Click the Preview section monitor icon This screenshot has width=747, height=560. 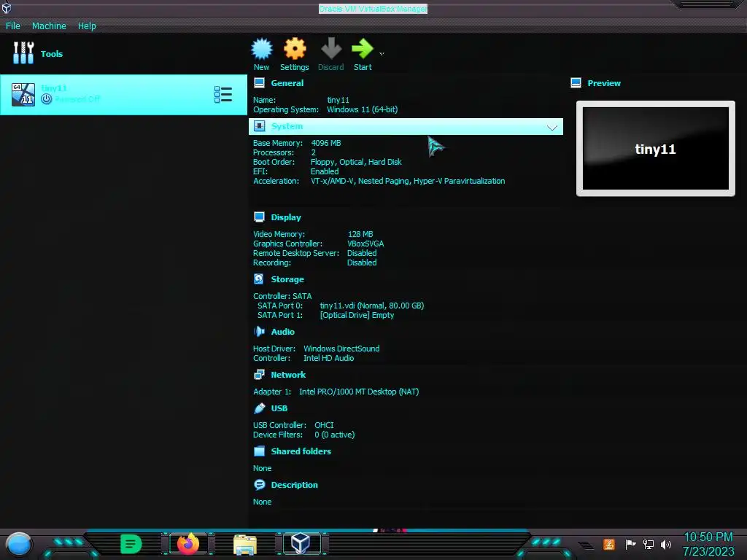576,83
